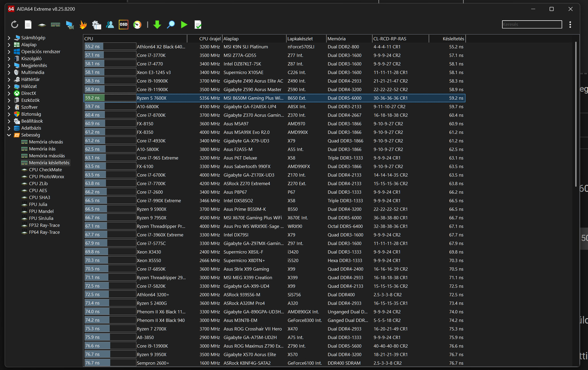The width and height of the screenshot is (588, 370).
Task: Select the Memória késleltetés benchmark
Action: pyautogui.click(x=49, y=163)
